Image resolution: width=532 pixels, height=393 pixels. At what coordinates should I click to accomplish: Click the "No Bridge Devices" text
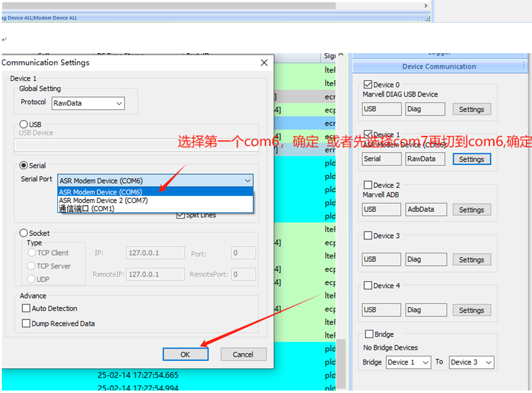click(391, 348)
